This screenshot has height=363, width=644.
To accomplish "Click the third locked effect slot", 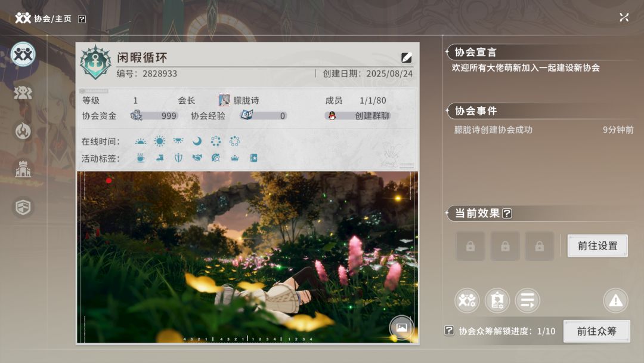I will (539, 246).
